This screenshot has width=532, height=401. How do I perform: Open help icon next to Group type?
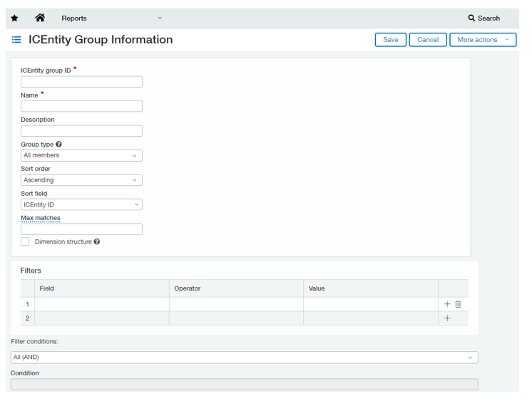[58, 145]
